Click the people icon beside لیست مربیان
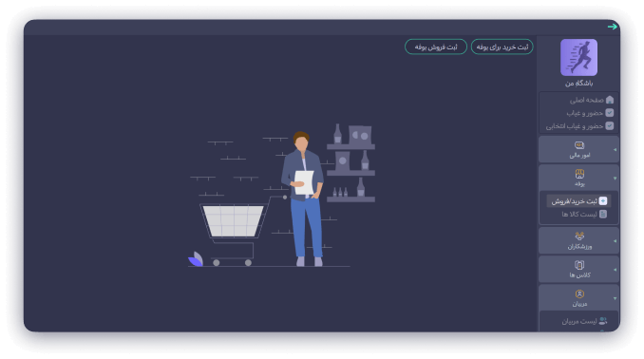Image resolution: width=644 pixels, height=359 pixels. point(603,321)
